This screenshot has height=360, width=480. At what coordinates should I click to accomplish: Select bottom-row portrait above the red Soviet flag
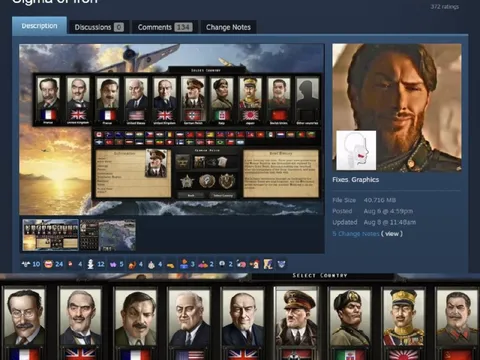coord(457,317)
